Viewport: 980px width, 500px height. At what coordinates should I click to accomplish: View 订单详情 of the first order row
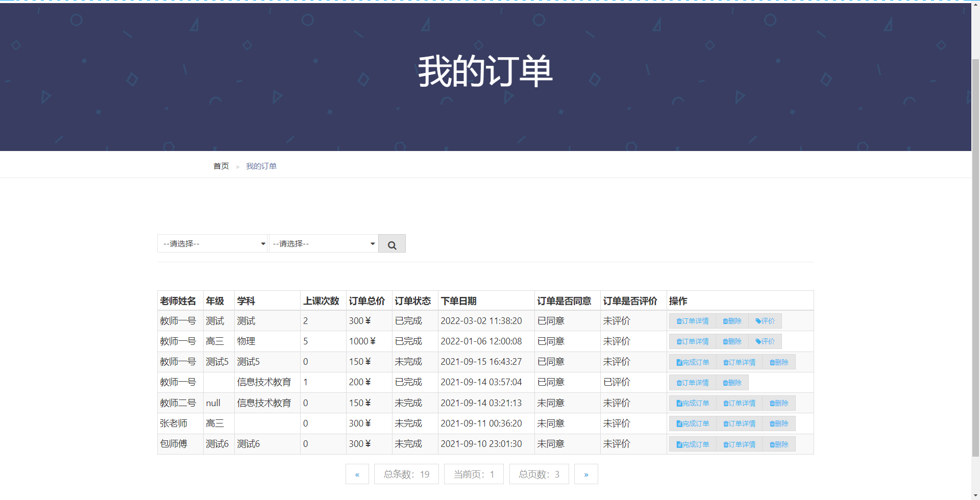pos(692,320)
